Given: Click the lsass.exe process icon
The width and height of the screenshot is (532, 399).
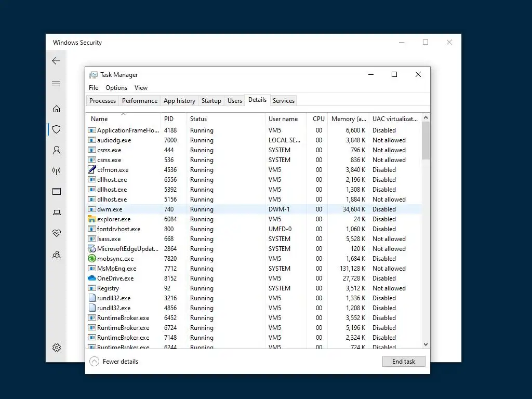Looking at the screenshot, I should pyautogui.click(x=91, y=238).
